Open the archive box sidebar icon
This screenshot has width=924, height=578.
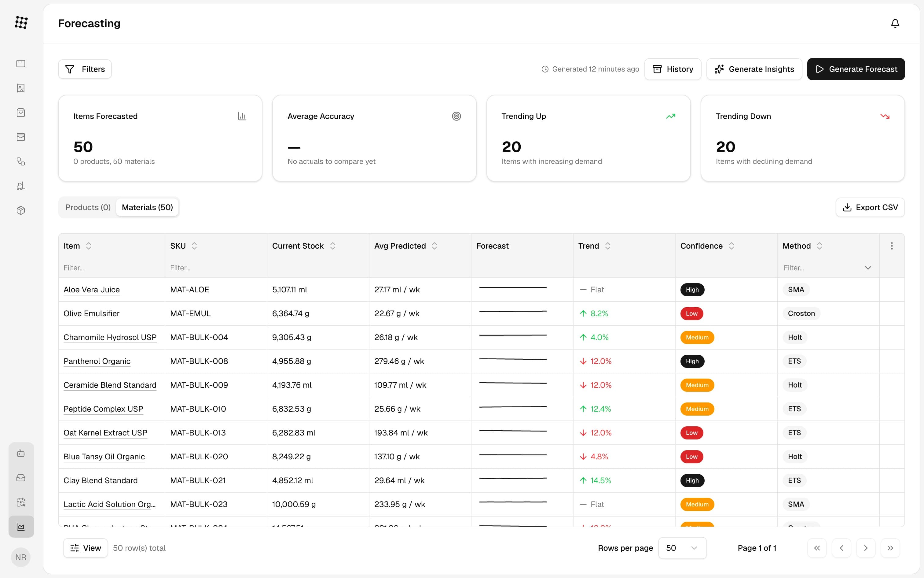point(21,137)
